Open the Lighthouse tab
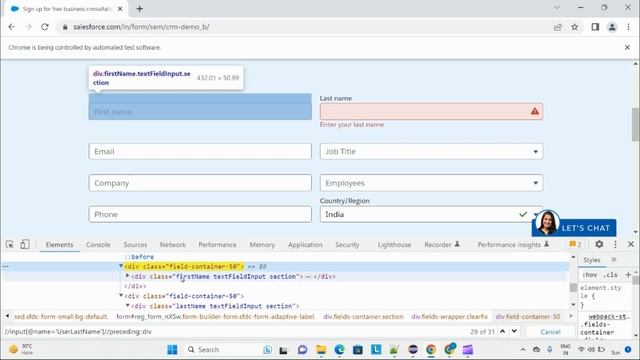 (x=394, y=244)
